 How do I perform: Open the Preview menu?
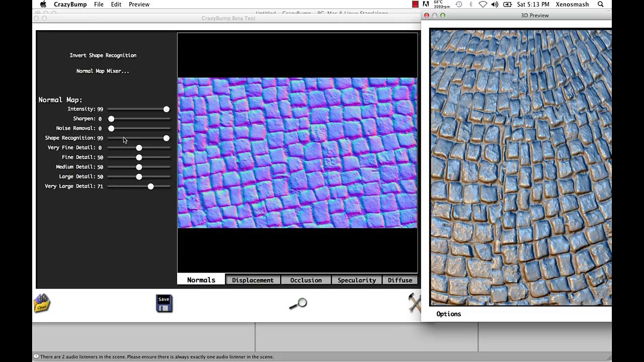139,4
